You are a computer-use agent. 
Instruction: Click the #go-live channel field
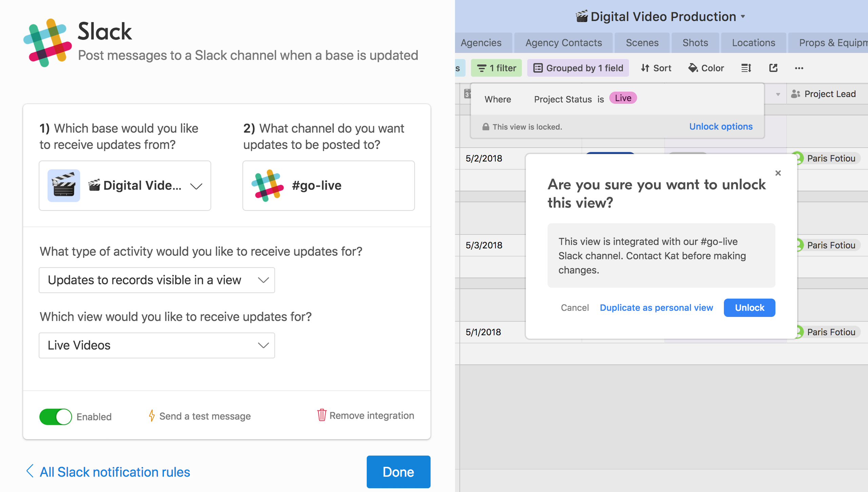click(x=329, y=186)
